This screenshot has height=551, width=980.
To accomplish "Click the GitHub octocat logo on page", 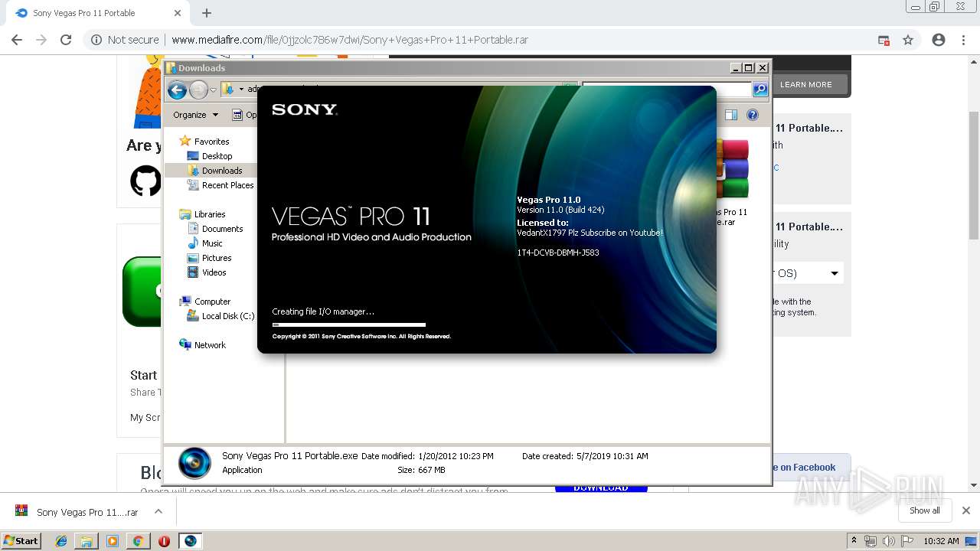I will pos(145,181).
